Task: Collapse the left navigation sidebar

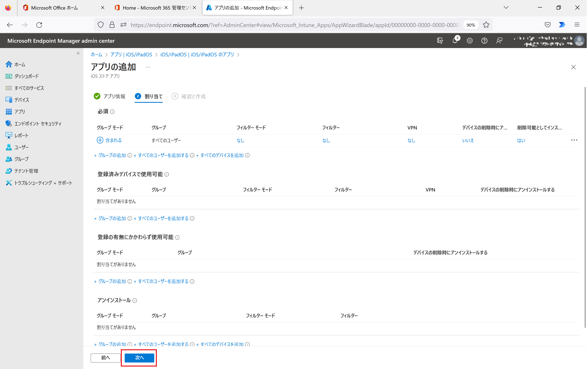Action: pos(78,53)
